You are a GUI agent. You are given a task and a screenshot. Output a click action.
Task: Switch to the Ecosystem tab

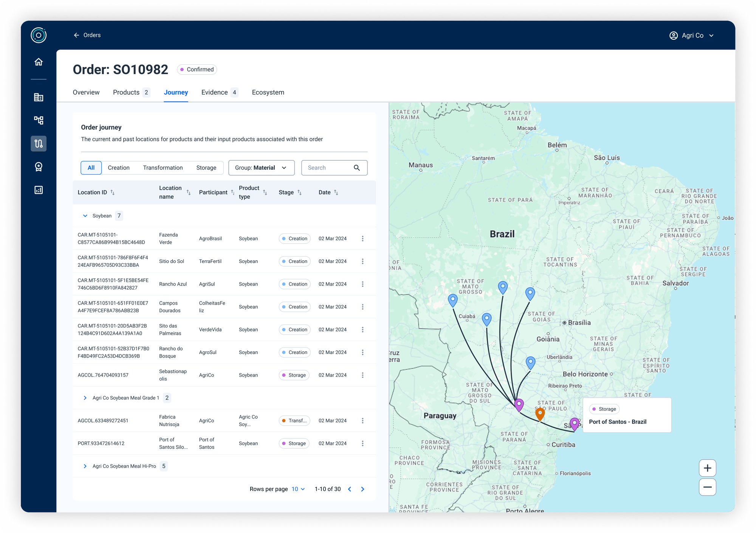[268, 92]
